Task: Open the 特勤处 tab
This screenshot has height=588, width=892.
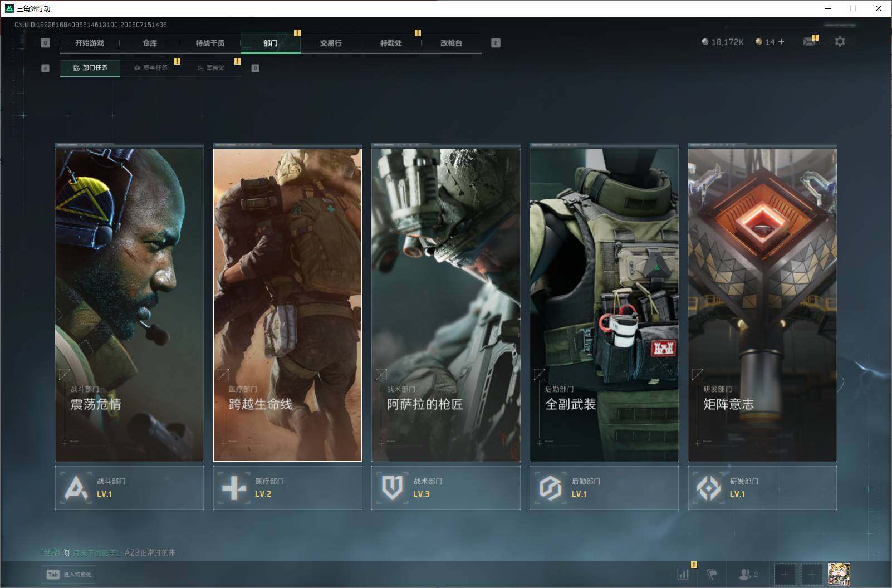Action: click(x=391, y=43)
